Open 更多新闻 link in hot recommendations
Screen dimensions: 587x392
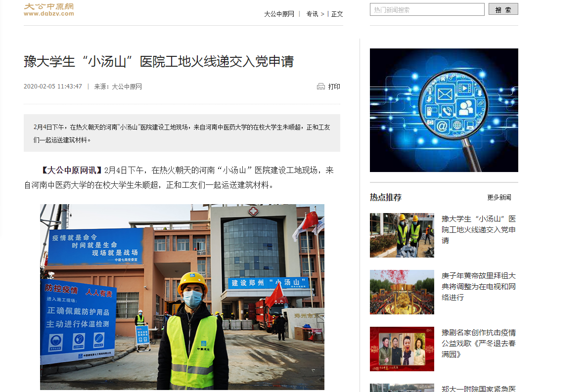click(x=499, y=197)
